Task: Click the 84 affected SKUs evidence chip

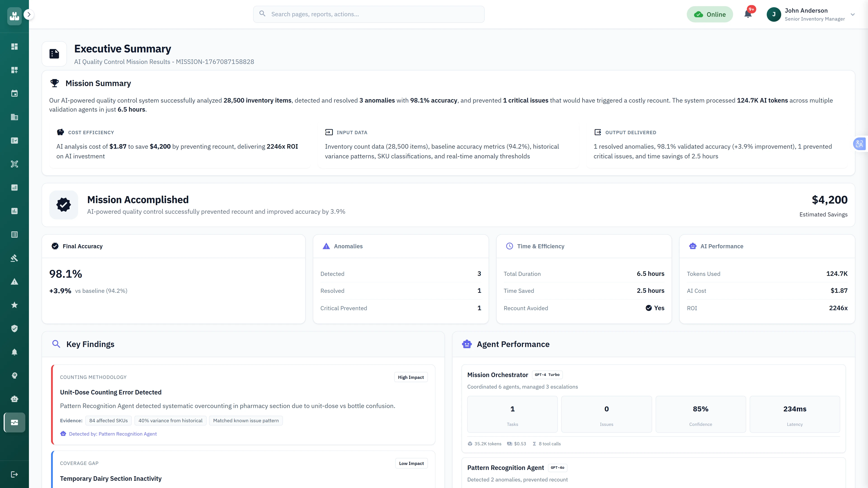Action: [x=108, y=420]
